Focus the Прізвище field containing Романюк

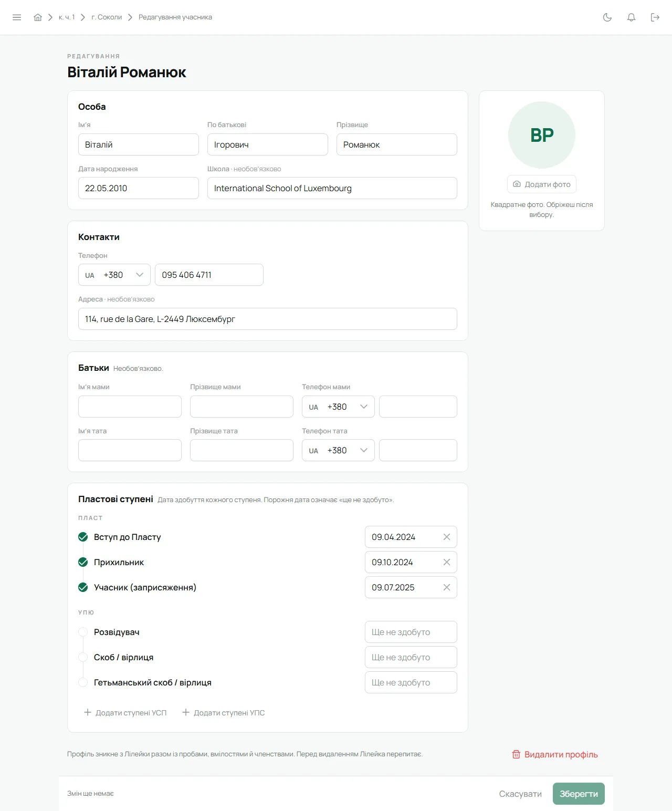[x=397, y=144]
